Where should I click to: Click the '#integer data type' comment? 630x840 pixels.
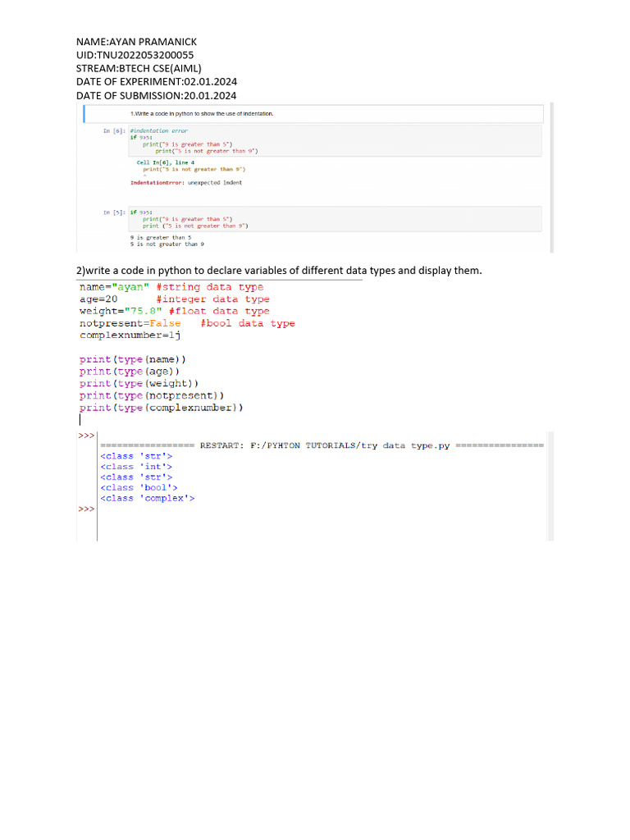(212, 299)
